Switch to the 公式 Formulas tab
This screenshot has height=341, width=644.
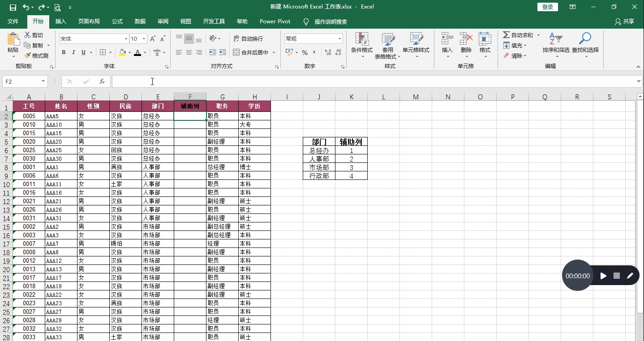coord(117,21)
